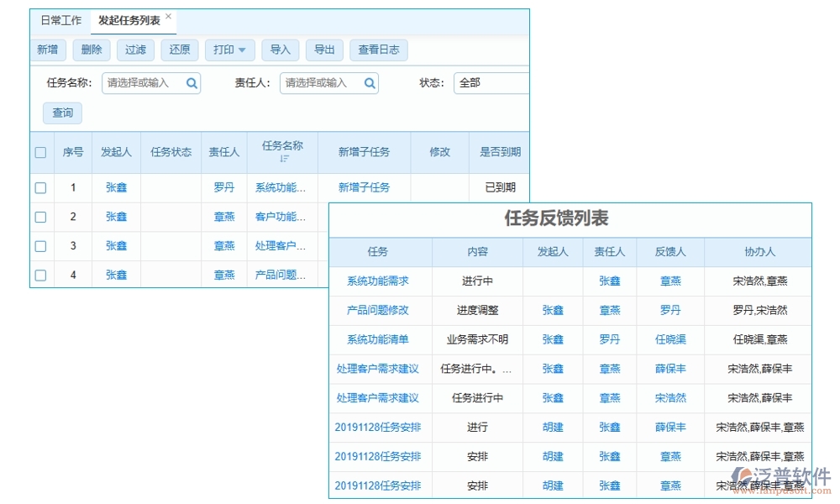840x504 pixels.
Task: Click the 导入 import button
Action: click(280, 50)
